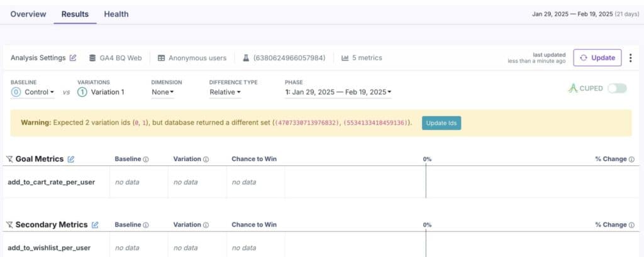Click the GA4 BQ Web datasource icon
Image resolution: width=644 pixels, height=257 pixels.
click(x=93, y=58)
